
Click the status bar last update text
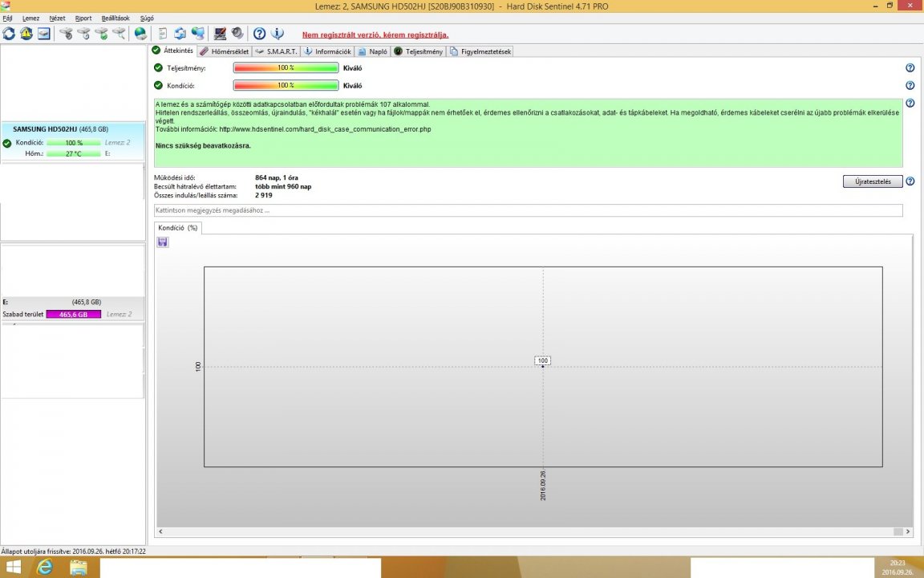coord(74,551)
